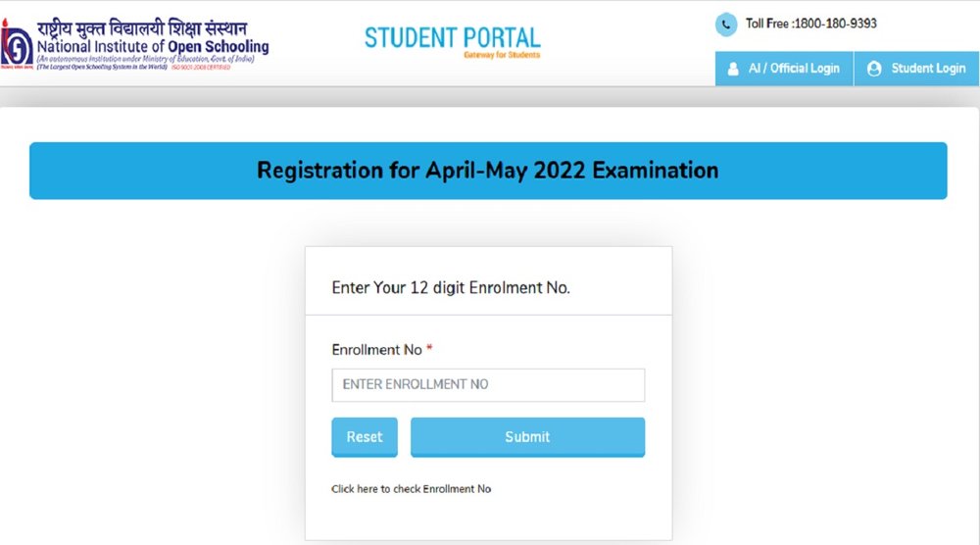Click the NIOS logo emblem
The image size is (980, 545).
click(x=17, y=44)
